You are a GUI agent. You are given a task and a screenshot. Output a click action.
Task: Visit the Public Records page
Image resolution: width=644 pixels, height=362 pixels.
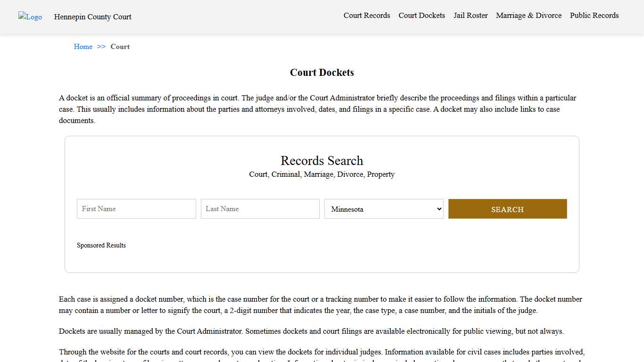tap(594, 16)
